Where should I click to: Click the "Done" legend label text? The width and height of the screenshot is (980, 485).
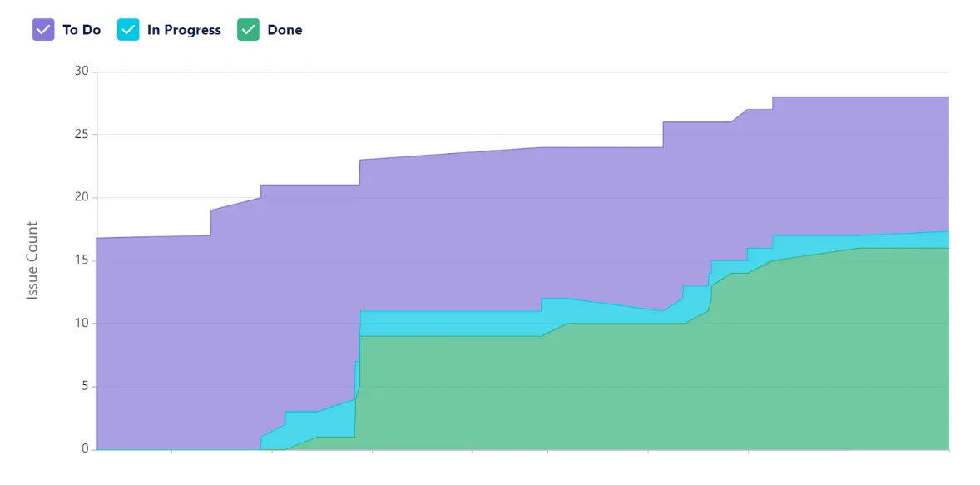click(x=285, y=30)
